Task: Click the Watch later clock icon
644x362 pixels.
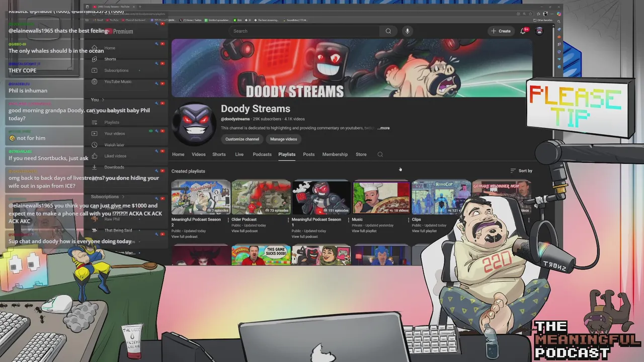Action: click(94, 145)
